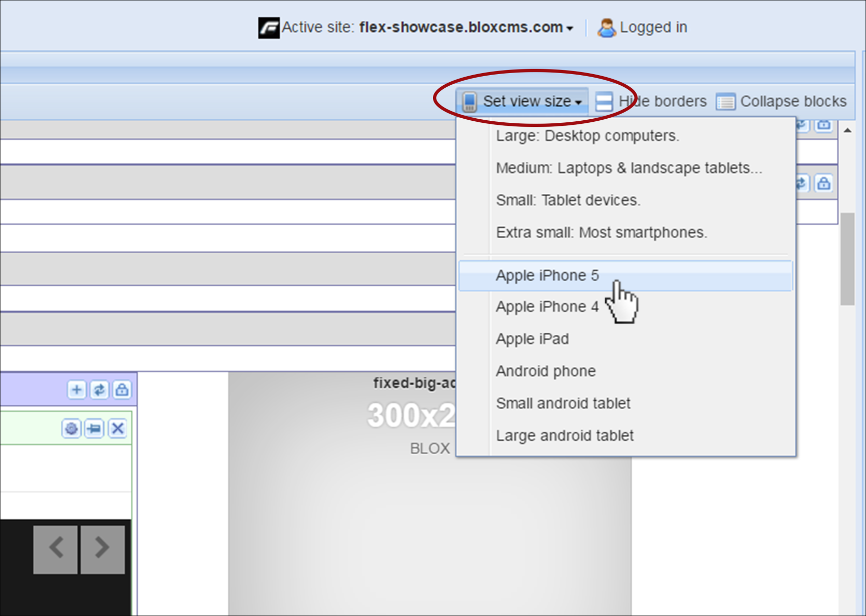Click the swap arrows icon beside plus
Screen dimensions: 866x616
99,390
